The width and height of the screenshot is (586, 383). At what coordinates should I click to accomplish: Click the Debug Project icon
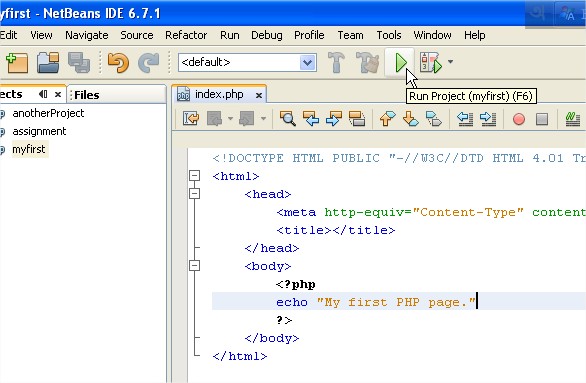pyautogui.click(x=431, y=62)
